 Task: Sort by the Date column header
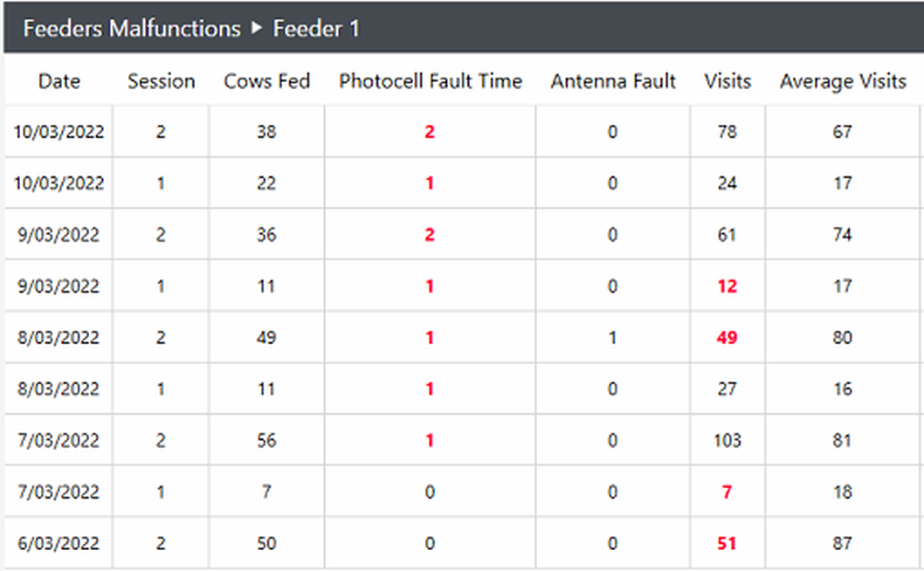click(x=59, y=81)
